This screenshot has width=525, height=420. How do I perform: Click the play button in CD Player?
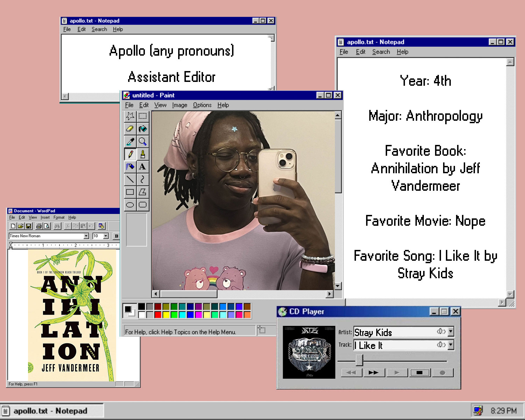click(x=397, y=373)
